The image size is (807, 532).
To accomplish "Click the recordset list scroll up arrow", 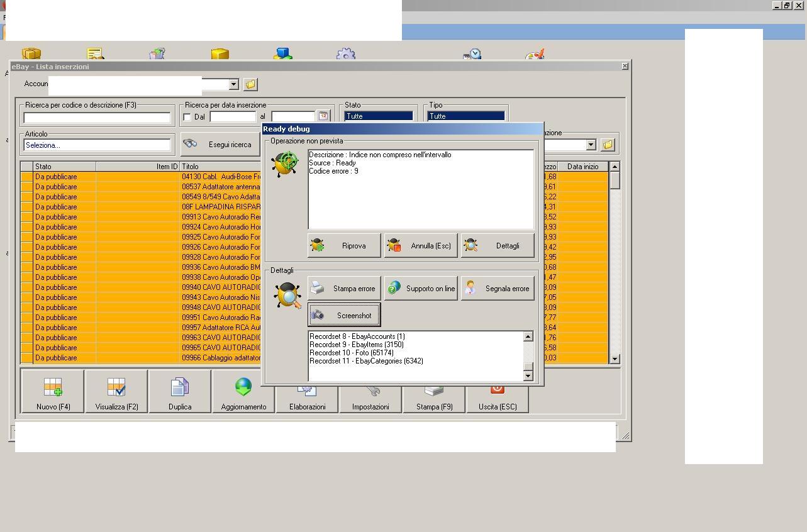I will [x=528, y=336].
